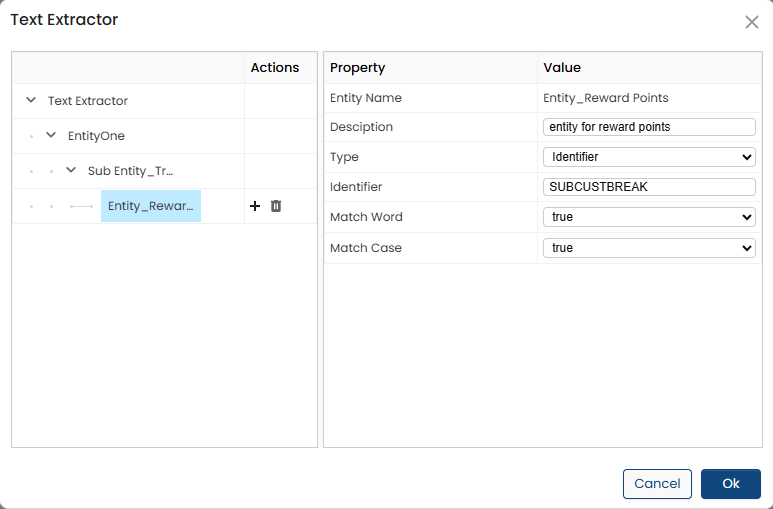Image resolution: width=773 pixels, height=509 pixels.
Task: Select the Text Extractor root item
Action: tap(88, 101)
